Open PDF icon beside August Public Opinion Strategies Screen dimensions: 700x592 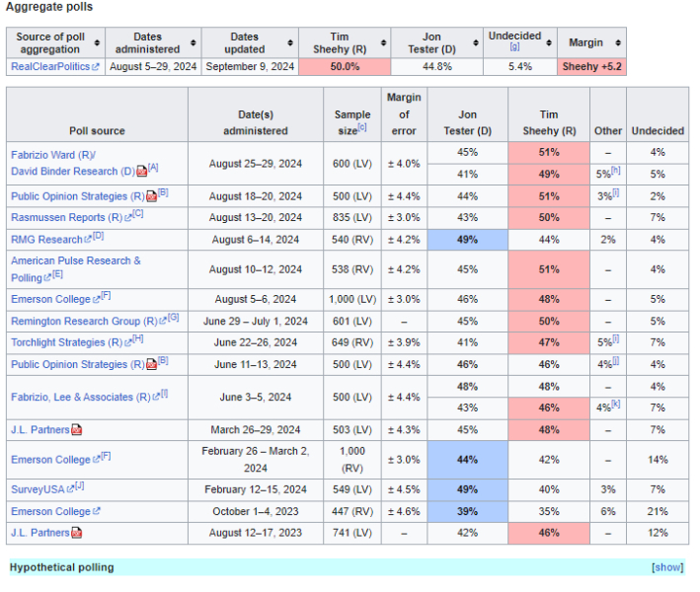click(151, 196)
